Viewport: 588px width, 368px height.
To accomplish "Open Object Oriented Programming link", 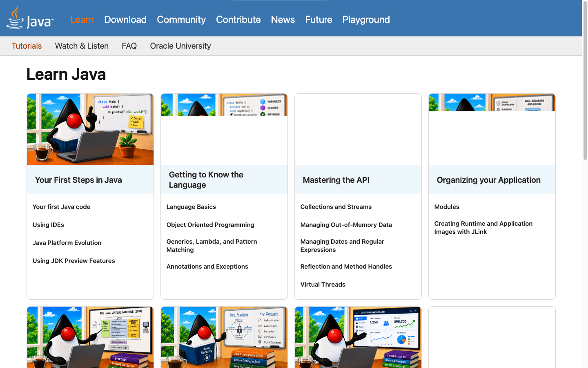I will point(210,225).
